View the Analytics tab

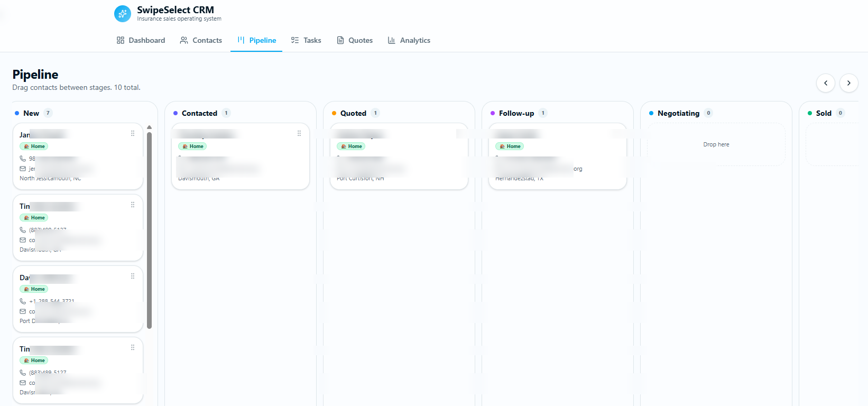[x=409, y=40]
